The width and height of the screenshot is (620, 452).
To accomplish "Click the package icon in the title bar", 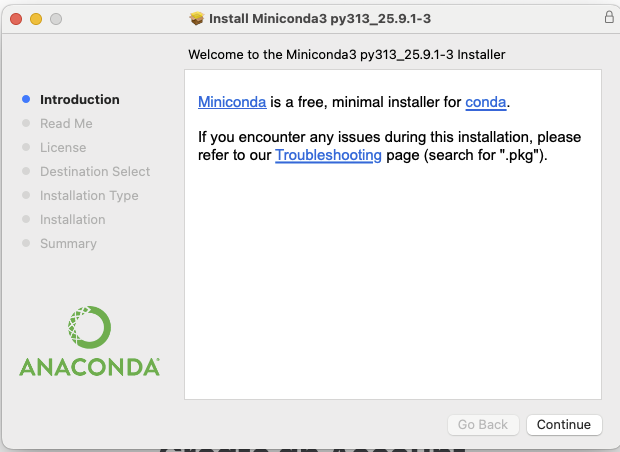I will click(x=196, y=19).
